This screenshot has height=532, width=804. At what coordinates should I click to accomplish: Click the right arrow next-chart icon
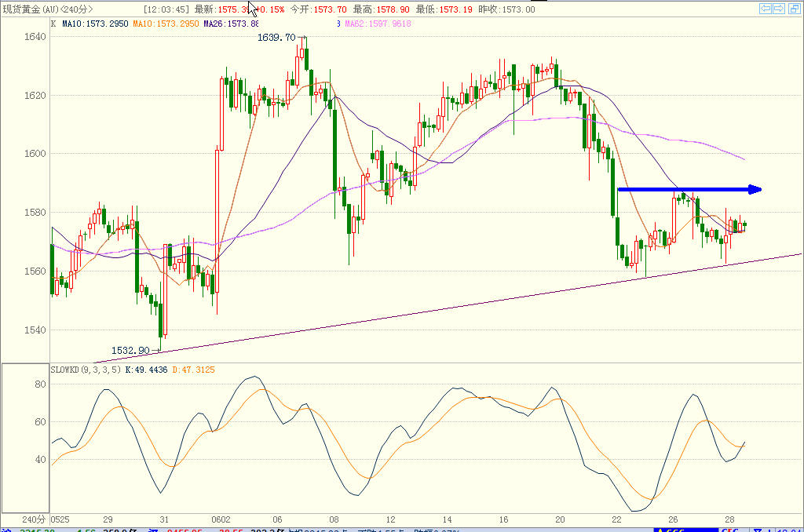click(778, 9)
